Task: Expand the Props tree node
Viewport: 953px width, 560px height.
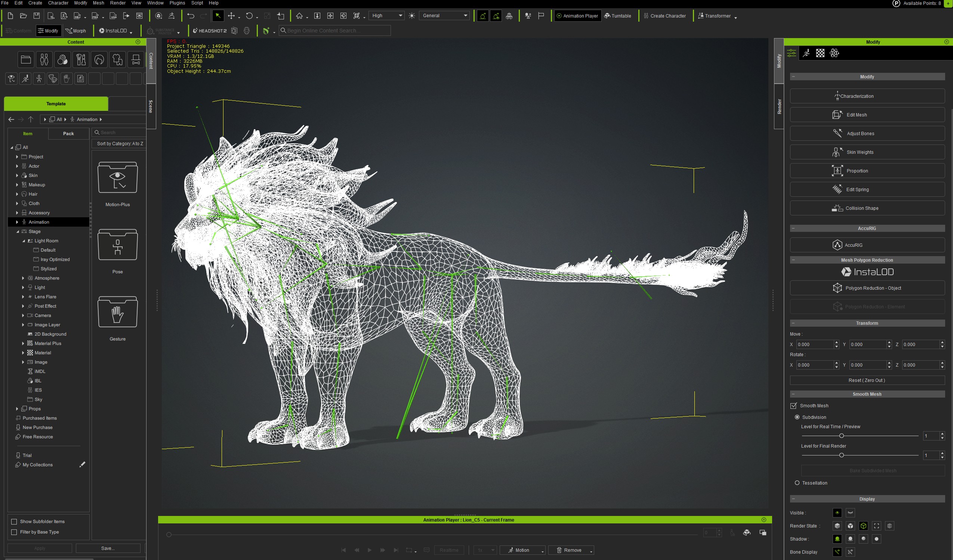Action: click(17, 409)
